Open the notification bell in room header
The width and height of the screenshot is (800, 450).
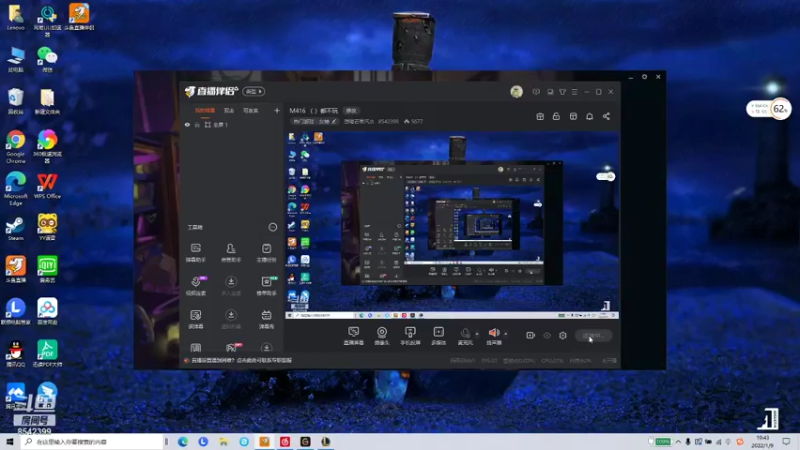(x=589, y=116)
